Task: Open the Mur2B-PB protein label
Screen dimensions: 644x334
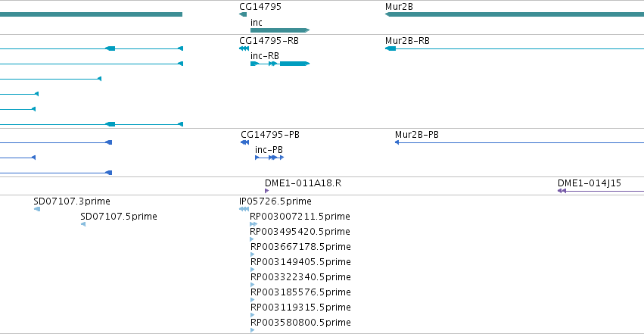Action: [416, 134]
